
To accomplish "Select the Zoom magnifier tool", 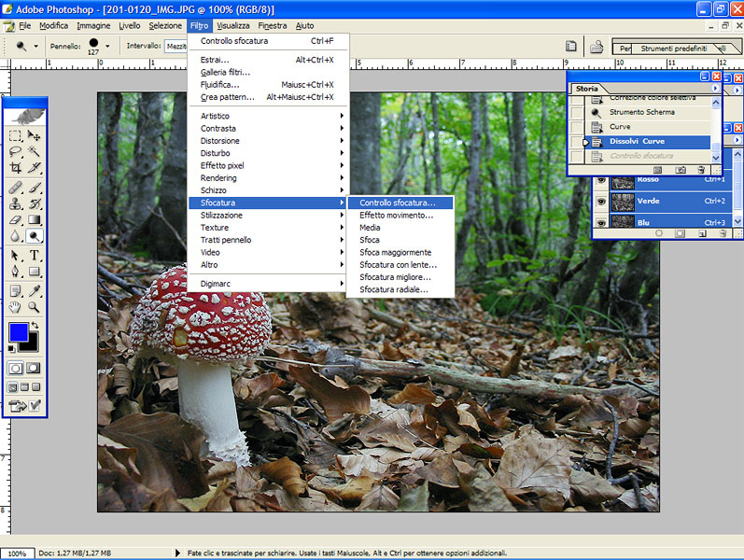I will (x=35, y=307).
